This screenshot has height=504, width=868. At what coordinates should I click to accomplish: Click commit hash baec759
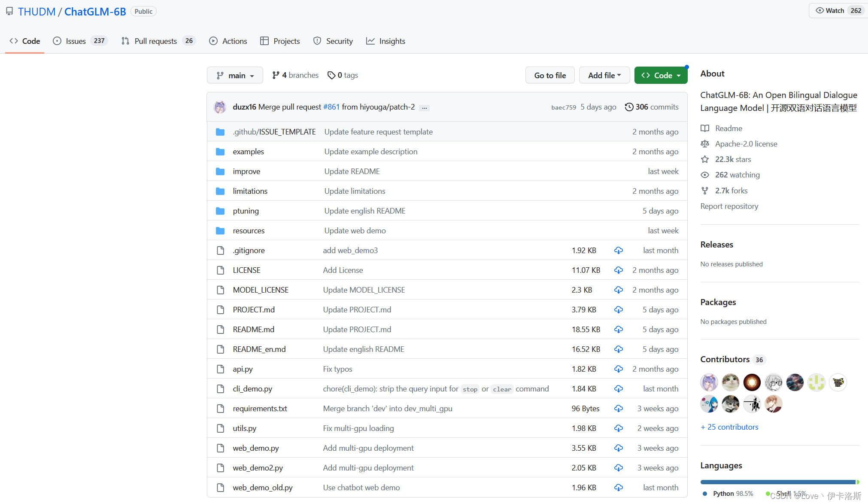tap(564, 107)
